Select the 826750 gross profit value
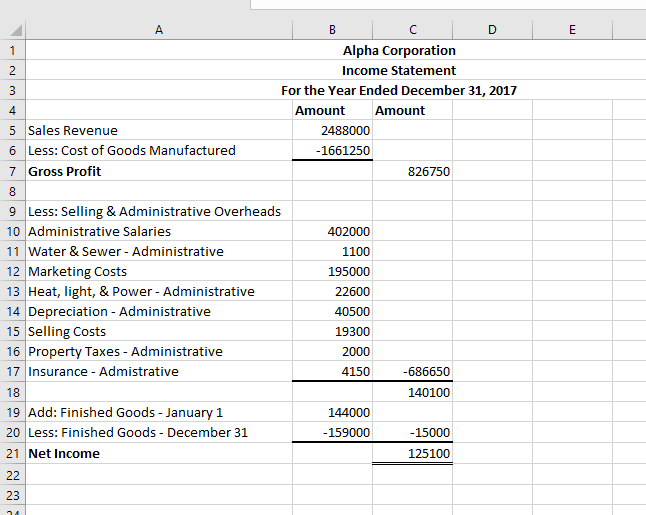The height and width of the screenshot is (515, 646). 412,171
